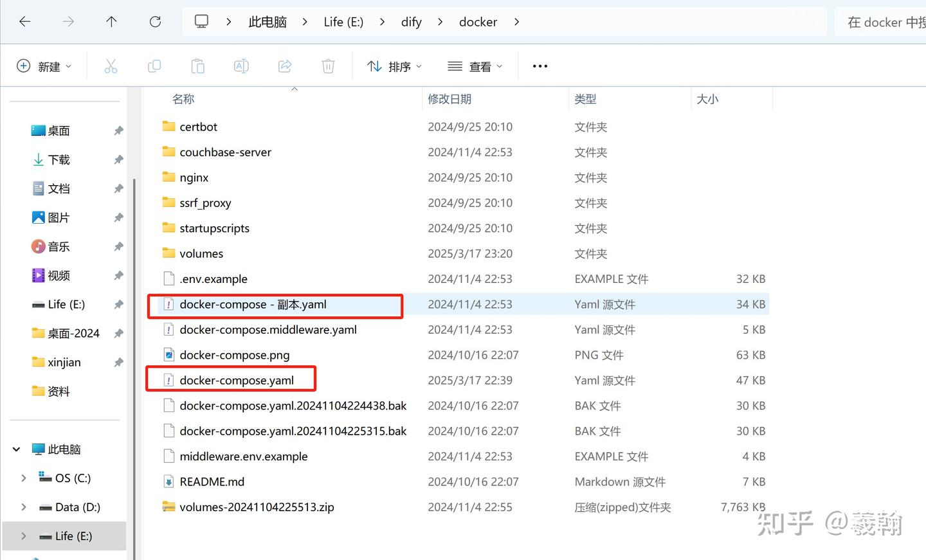Open the 排序 sort options dropdown

click(x=394, y=66)
